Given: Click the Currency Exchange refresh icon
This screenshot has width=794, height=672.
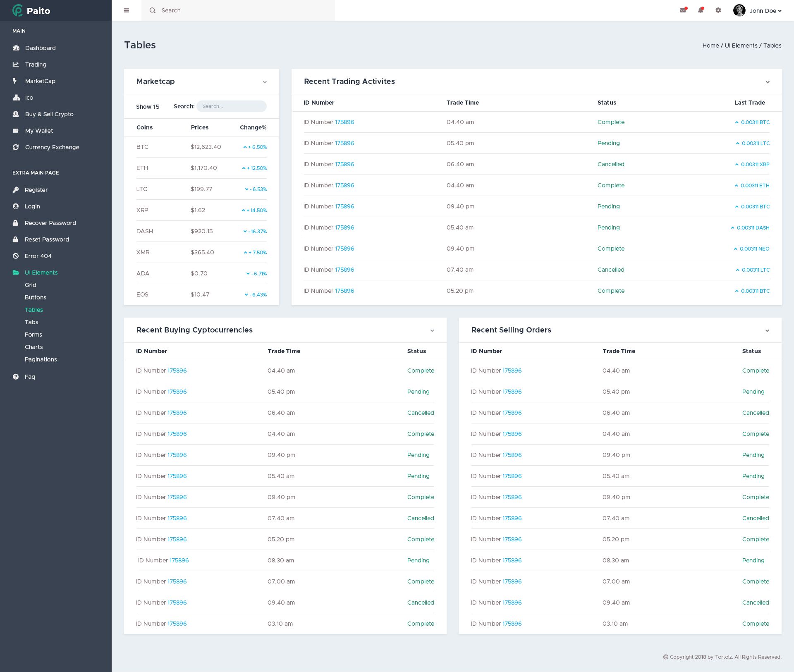Looking at the screenshot, I should point(16,147).
